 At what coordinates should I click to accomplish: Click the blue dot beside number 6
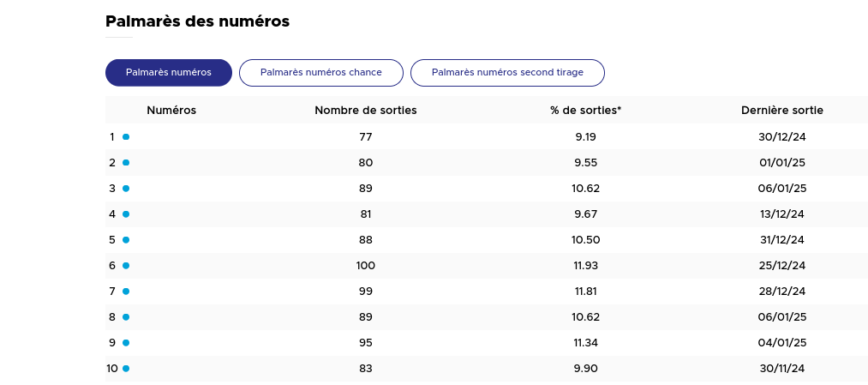click(126, 266)
